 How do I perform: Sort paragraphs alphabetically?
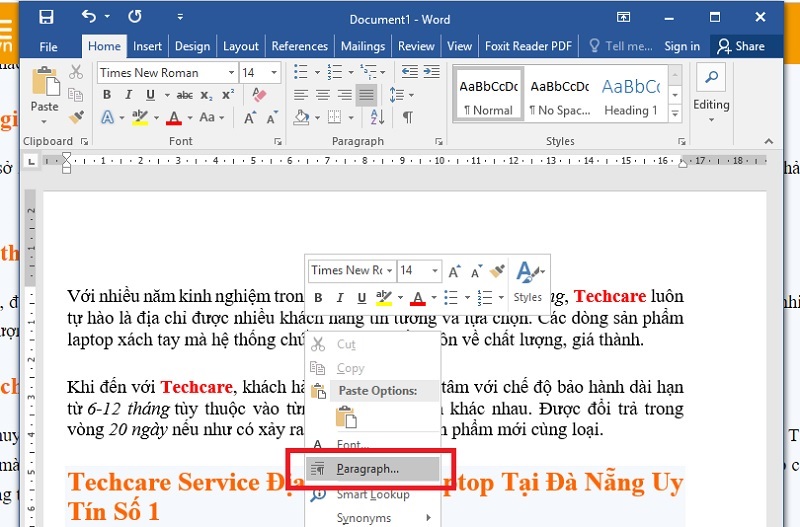point(378,117)
